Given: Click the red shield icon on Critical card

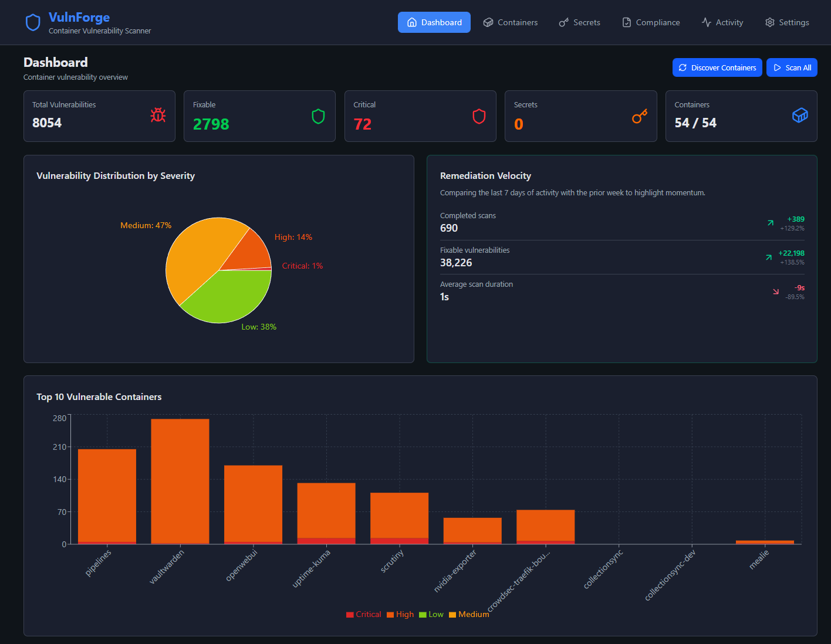Looking at the screenshot, I should [479, 116].
